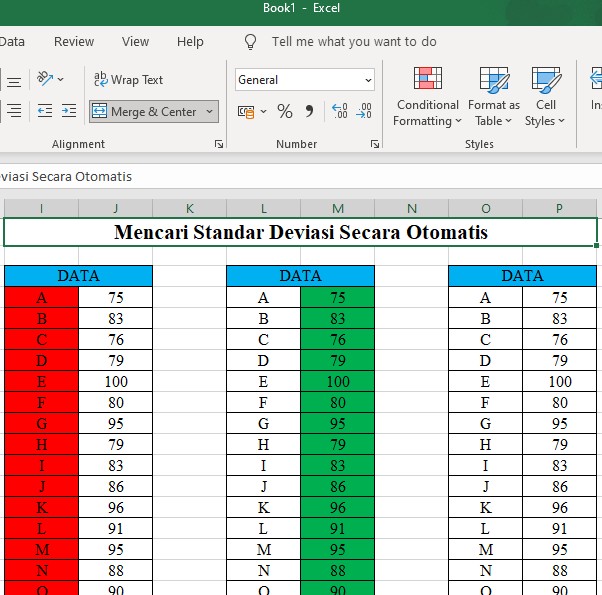Select column M header
This screenshot has height=595, width=602.
click(x=338, y=208)
